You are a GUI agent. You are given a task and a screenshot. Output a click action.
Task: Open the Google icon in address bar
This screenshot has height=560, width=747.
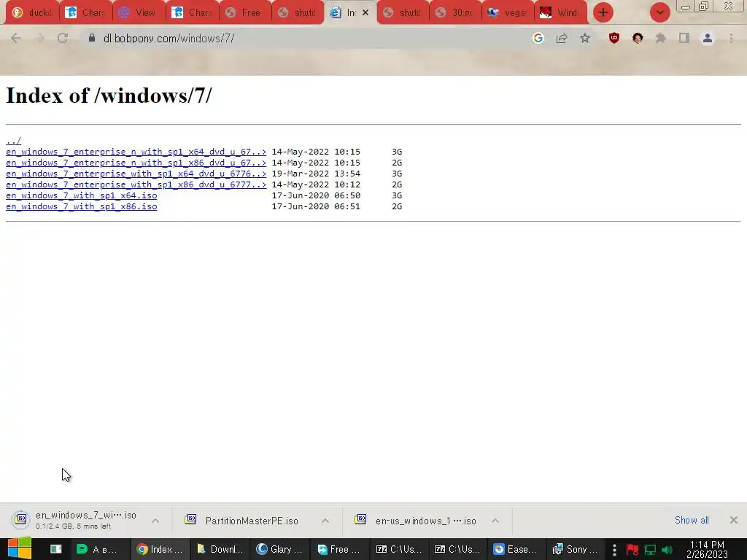pos(538,38)
